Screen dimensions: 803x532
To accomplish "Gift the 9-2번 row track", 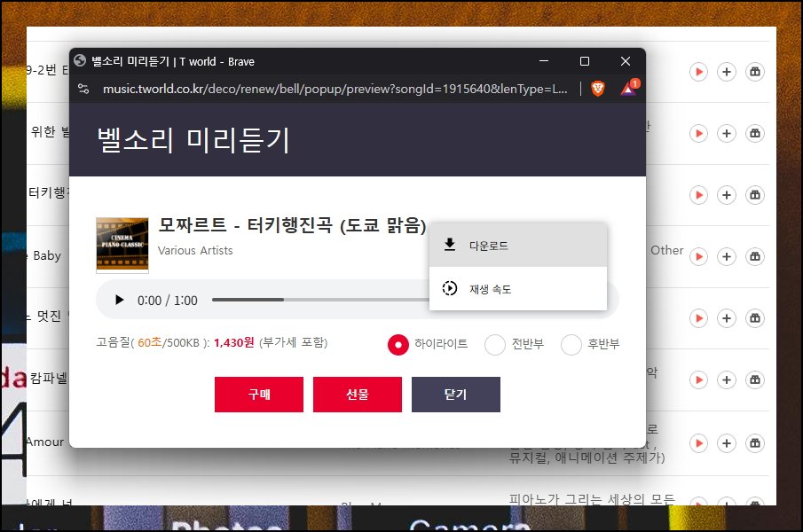I will (755, 72).
